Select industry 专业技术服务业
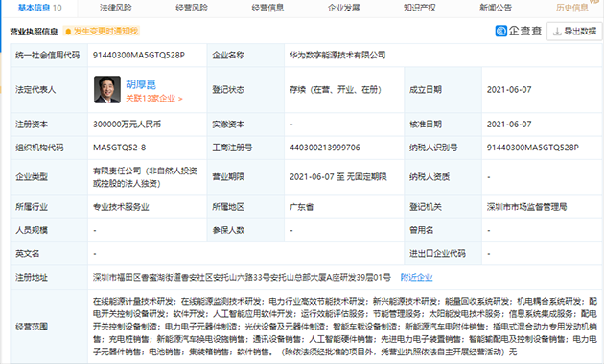Image resolution: width=604 pixels, height=364 pixels. pos(121,207)
